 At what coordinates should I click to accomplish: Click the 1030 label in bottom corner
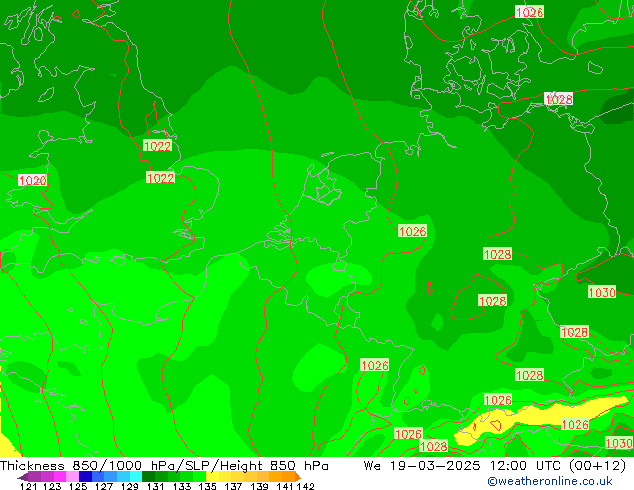[619, 443]
